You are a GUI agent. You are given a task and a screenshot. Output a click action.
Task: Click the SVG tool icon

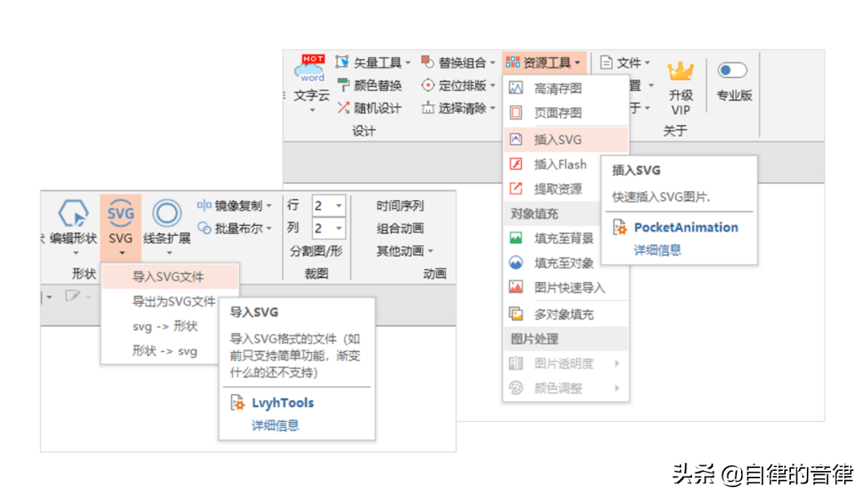121,213
